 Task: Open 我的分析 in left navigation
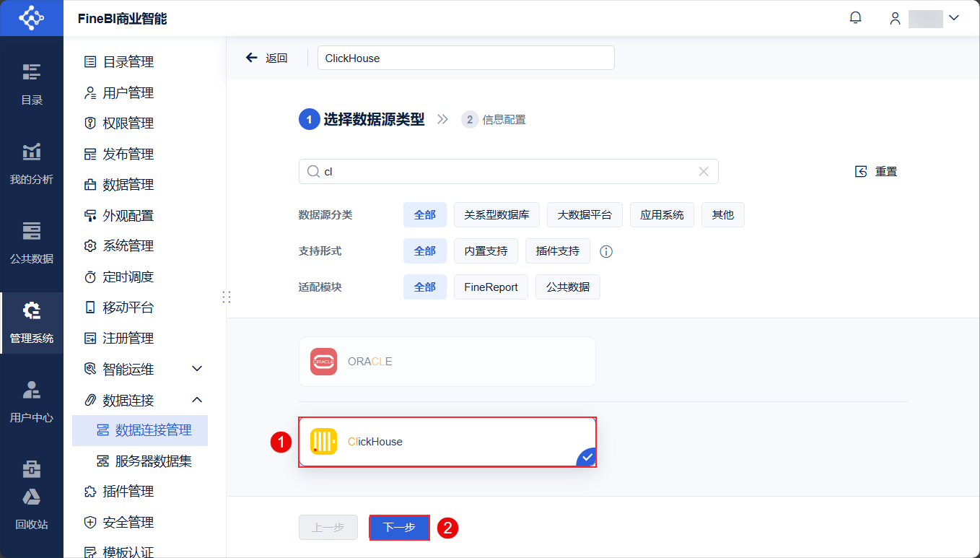(32, 163)
